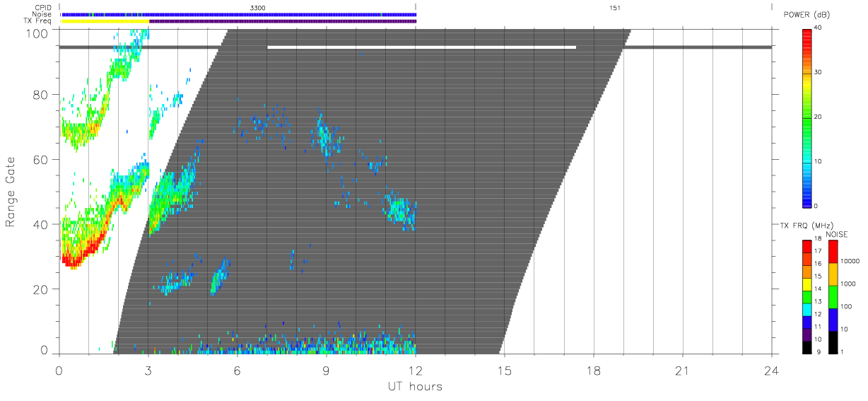Viewport: 868px width, 401px height.
Task: Click the 24 tick label on the UT hours axis
Action: 771,370
